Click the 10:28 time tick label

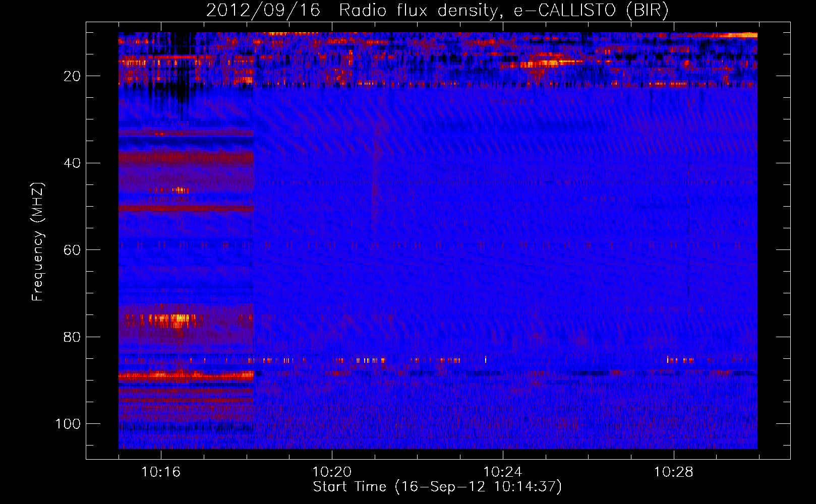click(674, 472)
